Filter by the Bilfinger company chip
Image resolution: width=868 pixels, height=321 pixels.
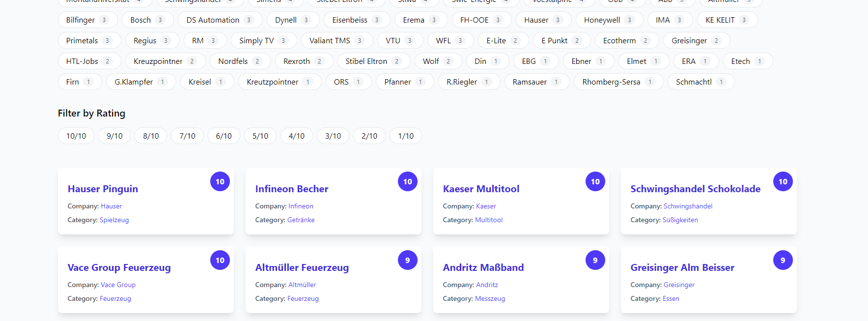[x=87, y=20]
